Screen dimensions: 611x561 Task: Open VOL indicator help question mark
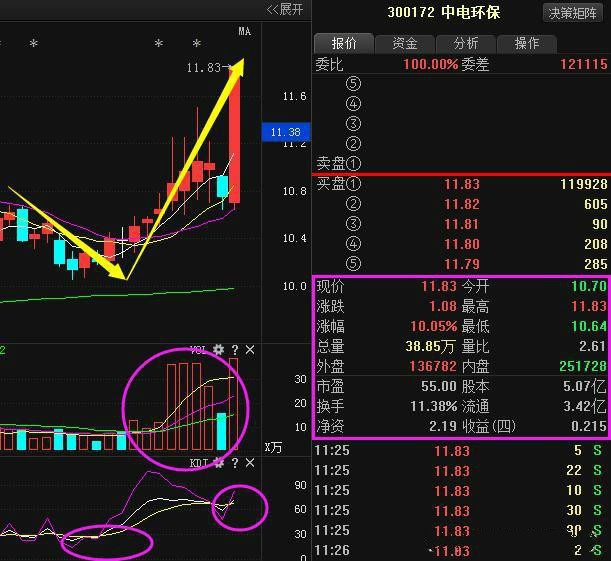pos(235,350)
